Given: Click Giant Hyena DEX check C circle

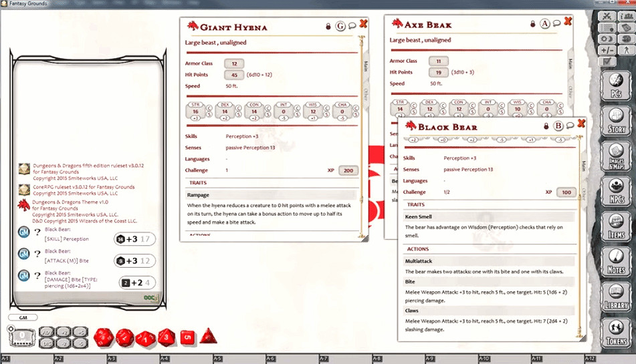Looking at the screenshot, I should (239, 108).
